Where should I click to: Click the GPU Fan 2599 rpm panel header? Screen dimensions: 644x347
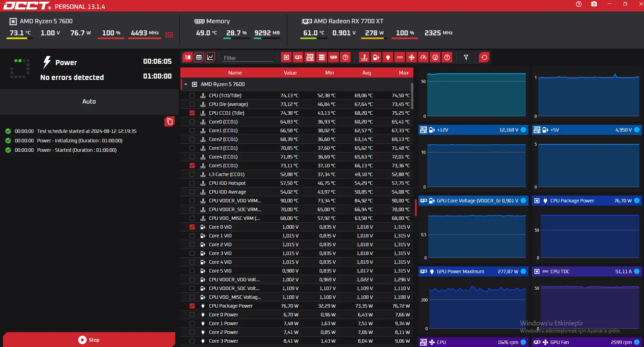587,342
